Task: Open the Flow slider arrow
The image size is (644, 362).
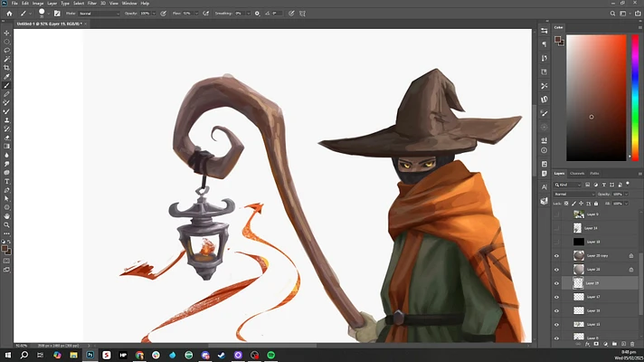Action: click(196, 14)
